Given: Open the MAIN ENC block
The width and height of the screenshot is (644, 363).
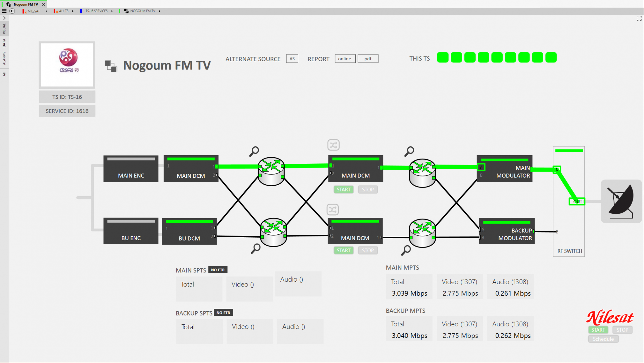Looking at the screenshot, I should coord(131,168).
